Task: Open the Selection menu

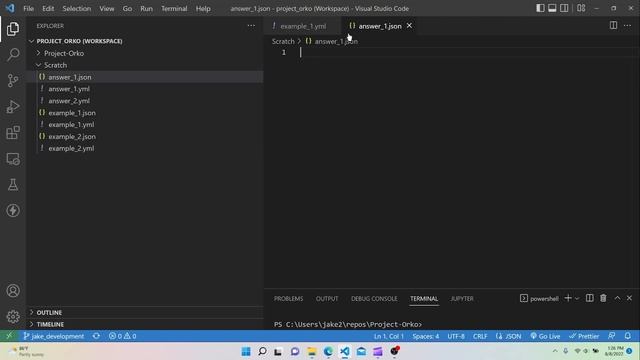Action: (77, 8)
